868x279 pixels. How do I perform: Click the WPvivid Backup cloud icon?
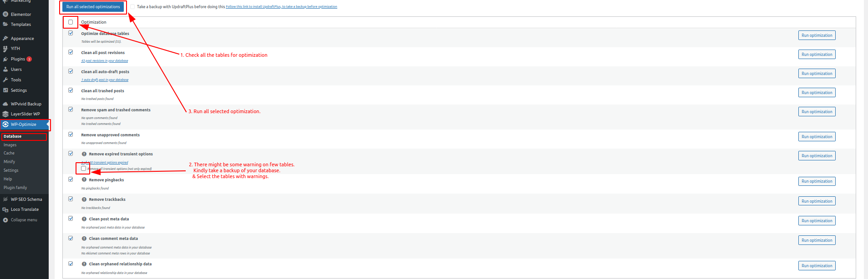pyautogui.click(x=5, y=104)
